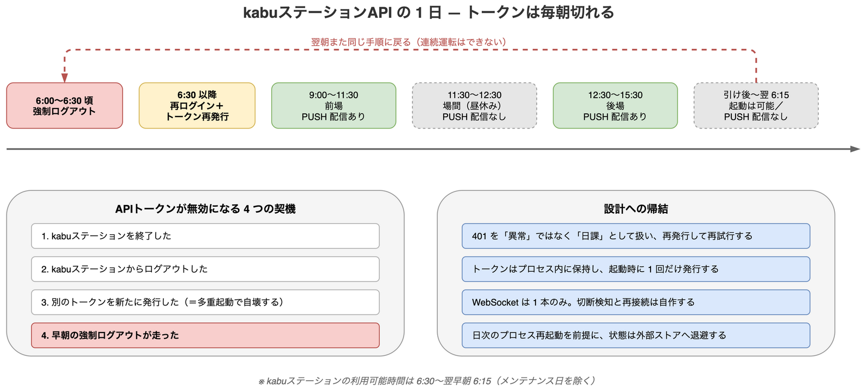
Task: Select item 3. 別のトークンを新たに発行した
Action: click(x=205, y=302)
